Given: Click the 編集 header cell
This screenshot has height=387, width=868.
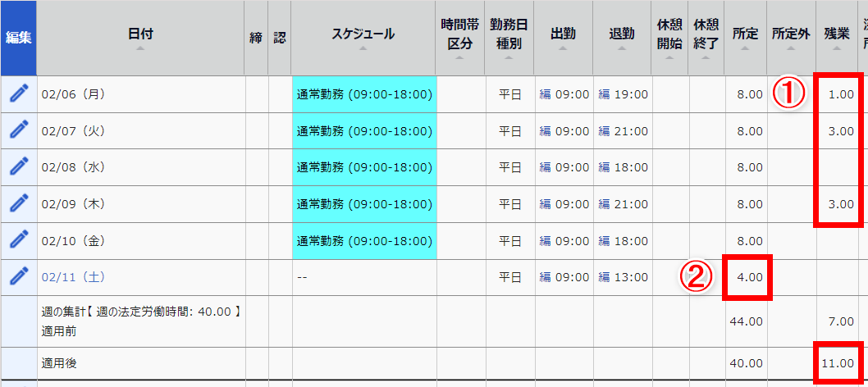Looking at the screenshot, I should click(x=18, y=38).
